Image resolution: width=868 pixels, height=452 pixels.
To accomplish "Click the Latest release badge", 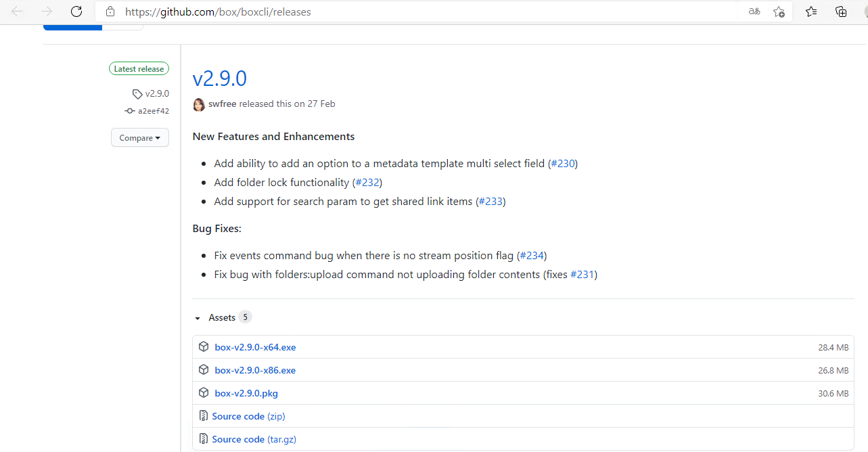I will (139, 68).
